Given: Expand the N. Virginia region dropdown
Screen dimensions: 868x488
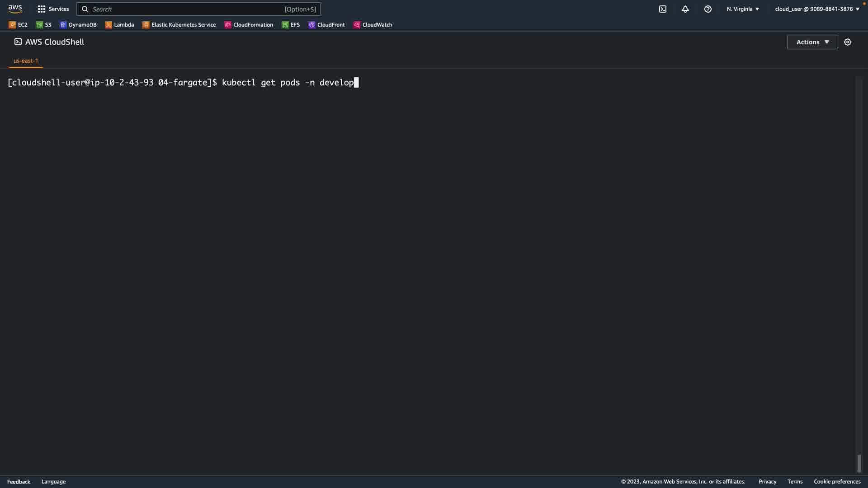Looking at the screenshot, I should (743, 9).
